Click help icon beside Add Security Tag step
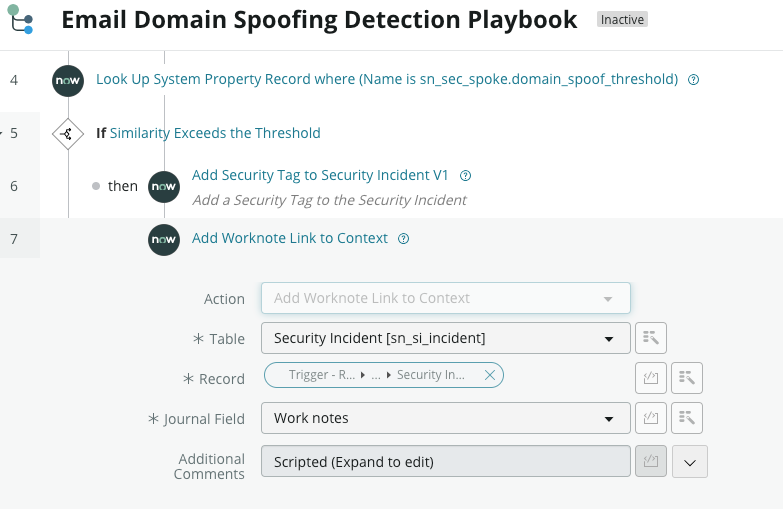 [465, 176]
